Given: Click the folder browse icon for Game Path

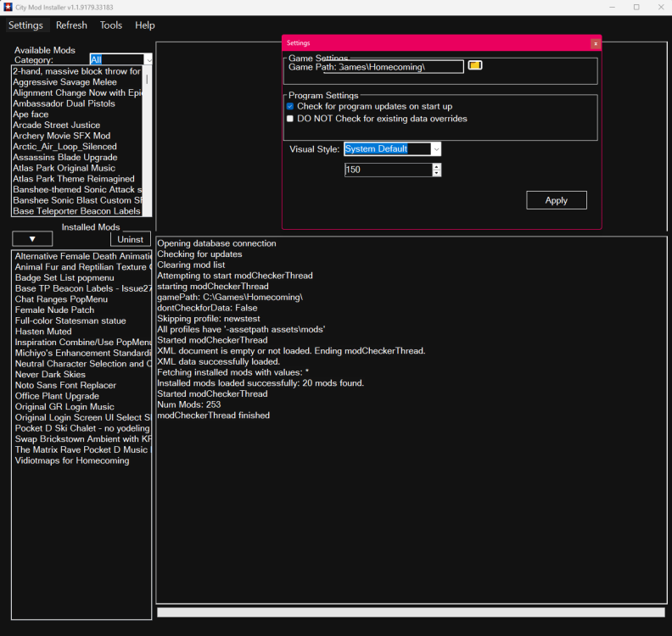Looking at the screenshot, I should (475, 65).
